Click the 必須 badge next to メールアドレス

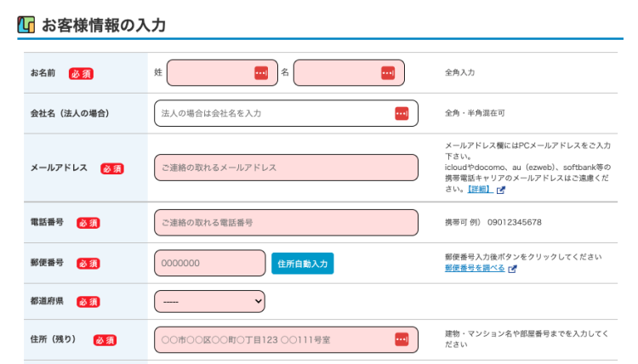(x=112, y=168)
